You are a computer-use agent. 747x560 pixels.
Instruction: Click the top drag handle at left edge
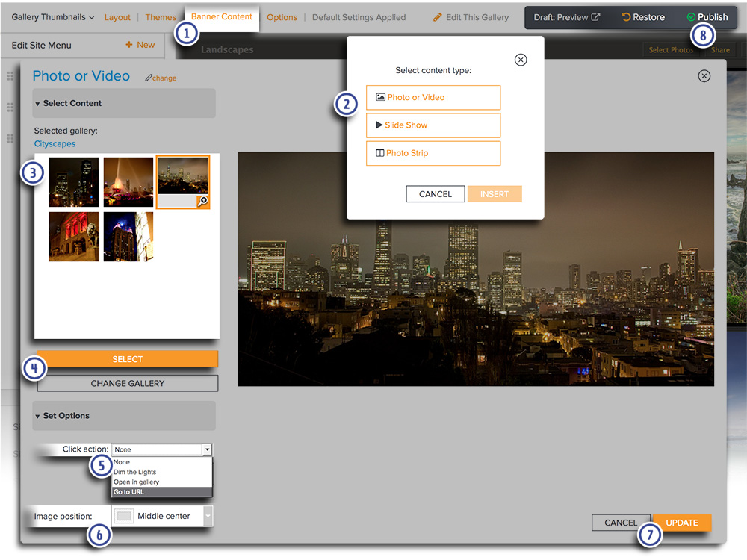tap(10, 76)
